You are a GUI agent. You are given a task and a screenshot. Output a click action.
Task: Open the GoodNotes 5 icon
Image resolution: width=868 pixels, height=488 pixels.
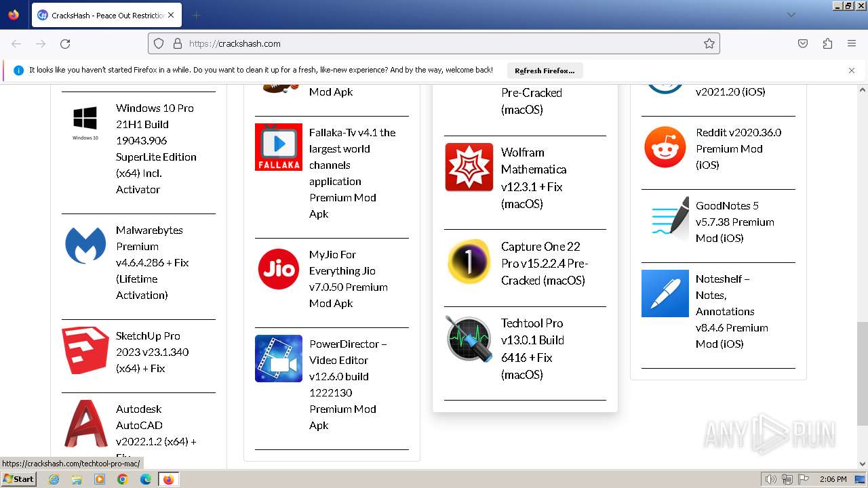(x=665, y=220)
